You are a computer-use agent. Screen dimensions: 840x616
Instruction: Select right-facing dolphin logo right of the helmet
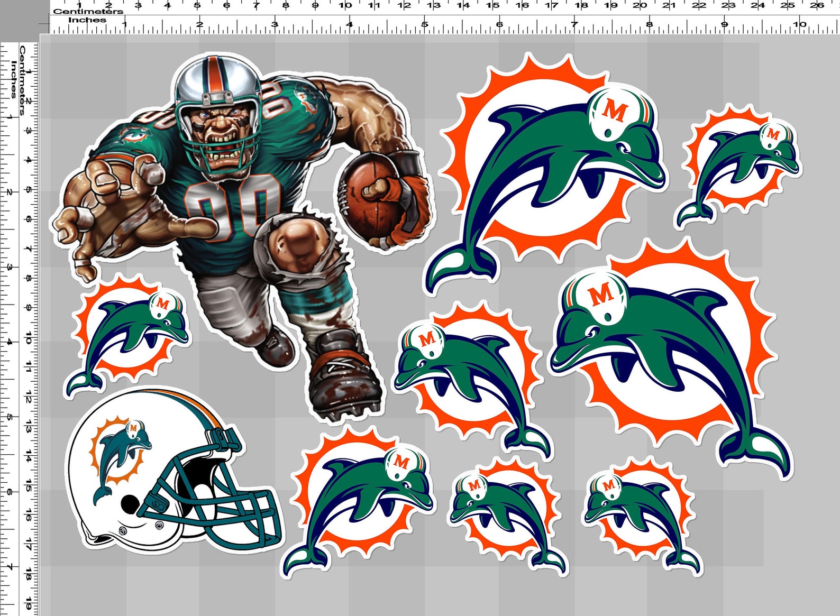[359, 502]
